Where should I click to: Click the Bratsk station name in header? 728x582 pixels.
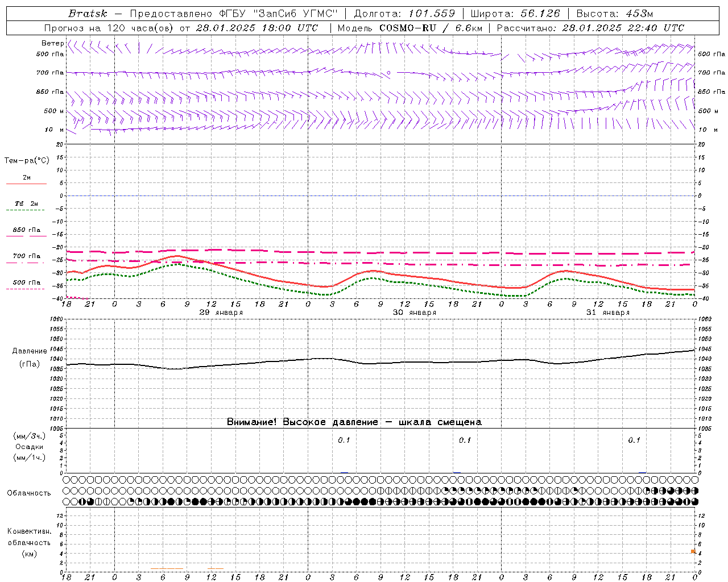click(x=88, y=14)
